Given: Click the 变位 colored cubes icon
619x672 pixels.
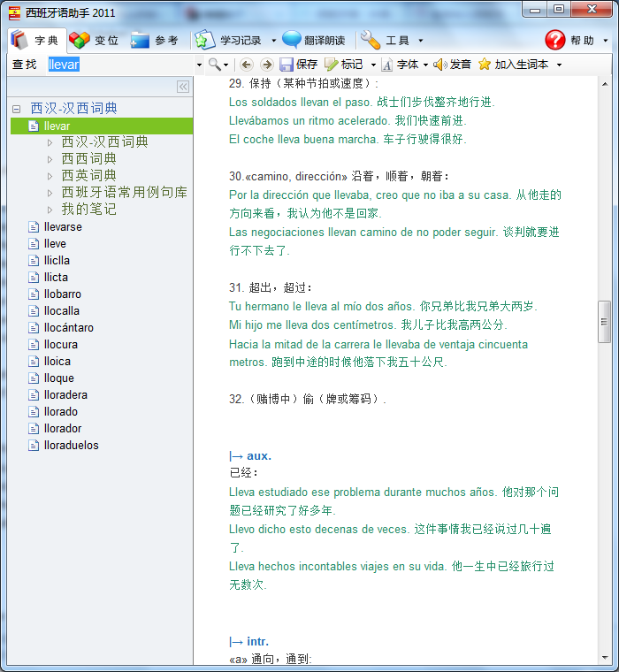Looking at the screenshot, I should coord(80,41).
